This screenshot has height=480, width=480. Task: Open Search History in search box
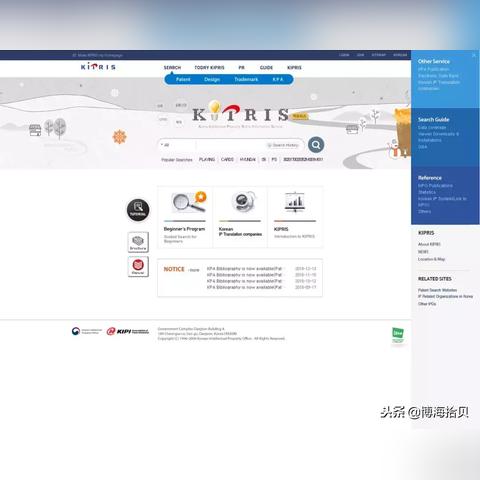(x=283, y=145)
